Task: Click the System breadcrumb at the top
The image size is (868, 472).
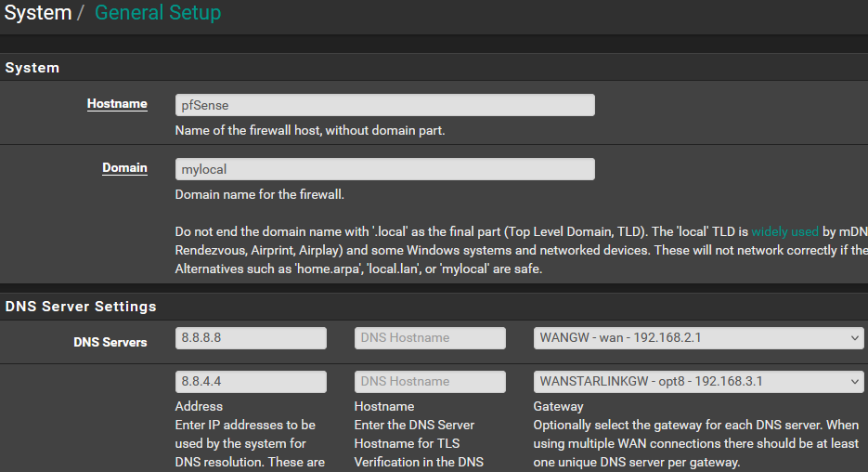Action: pyautogui.click(x=38, y=13)
